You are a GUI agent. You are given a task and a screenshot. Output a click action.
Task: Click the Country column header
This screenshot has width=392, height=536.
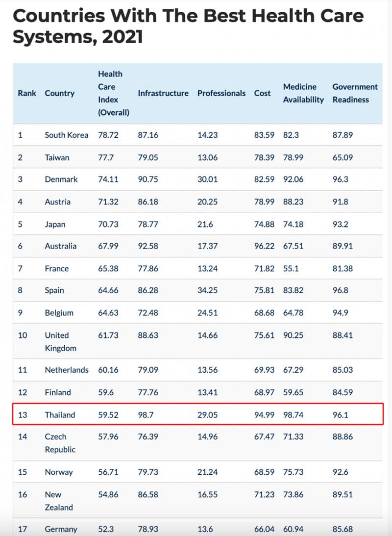pyautogui.click(x=60, y=93)
